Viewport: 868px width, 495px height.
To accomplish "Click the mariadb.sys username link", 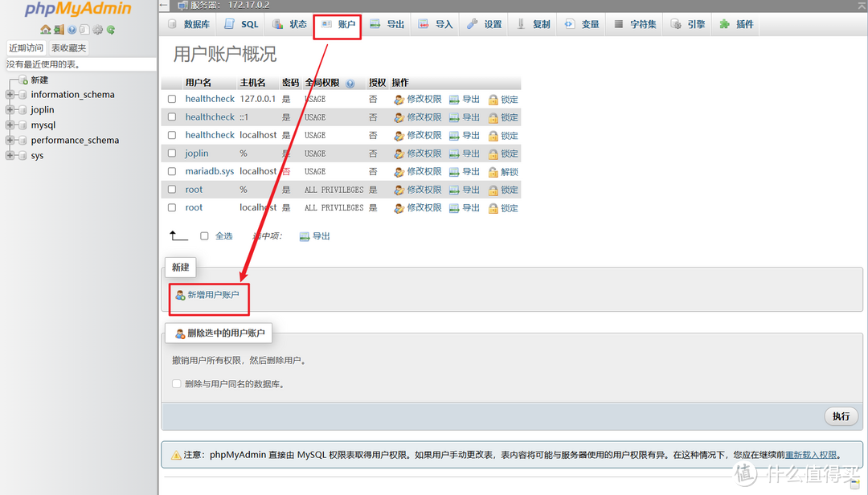I will point(209,172).
